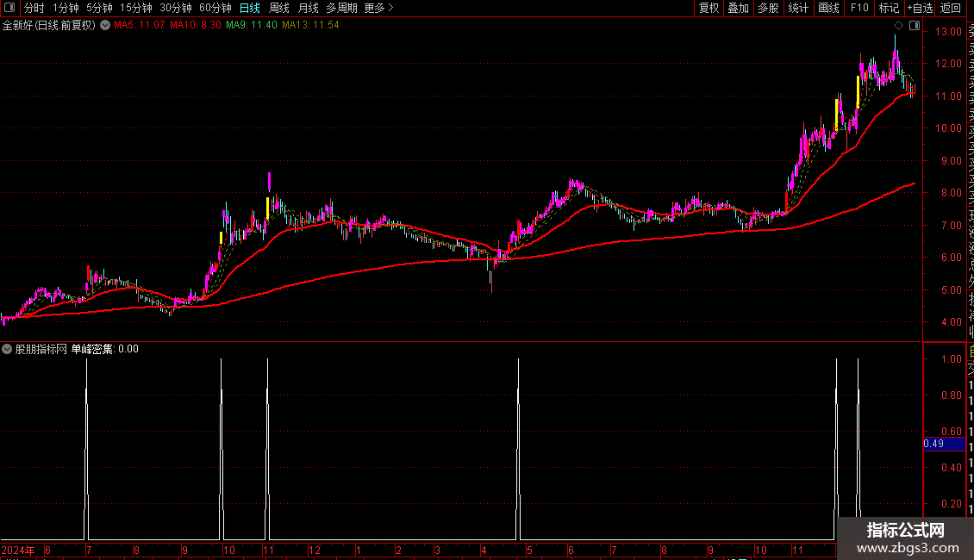Click the 叠加 overlay button
Screen dimensions: 974x560
tap(738, 8)
